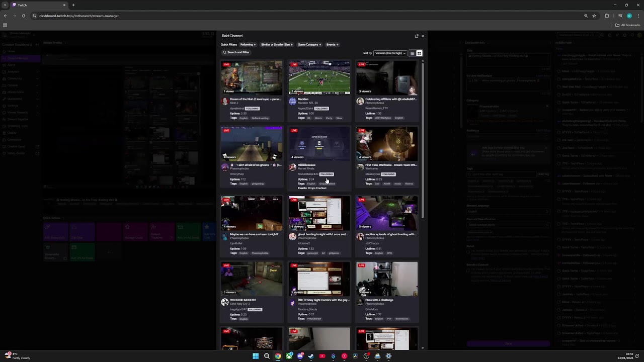Screen dimensions: 644x362
Task: Click the 'Events: Drops Enabled' text
Action: tap(312, 188)
